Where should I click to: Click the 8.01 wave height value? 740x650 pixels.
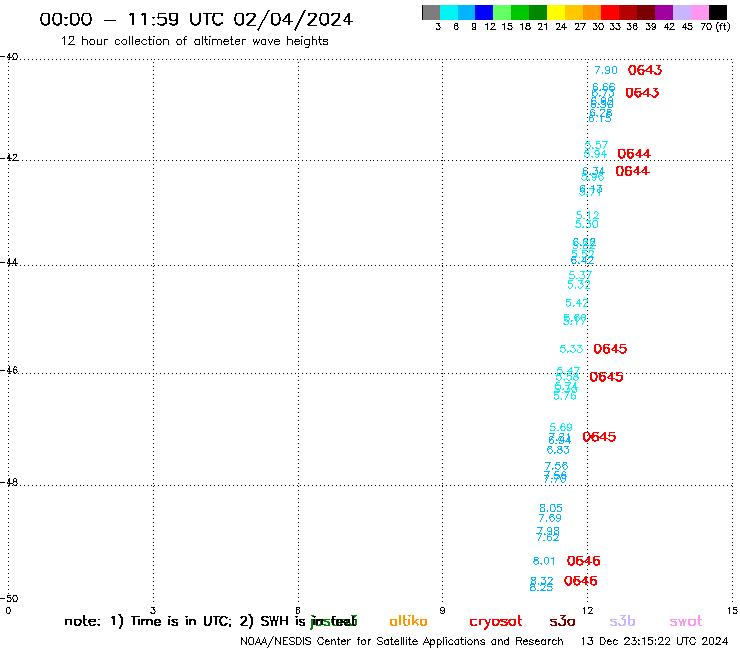544,561
